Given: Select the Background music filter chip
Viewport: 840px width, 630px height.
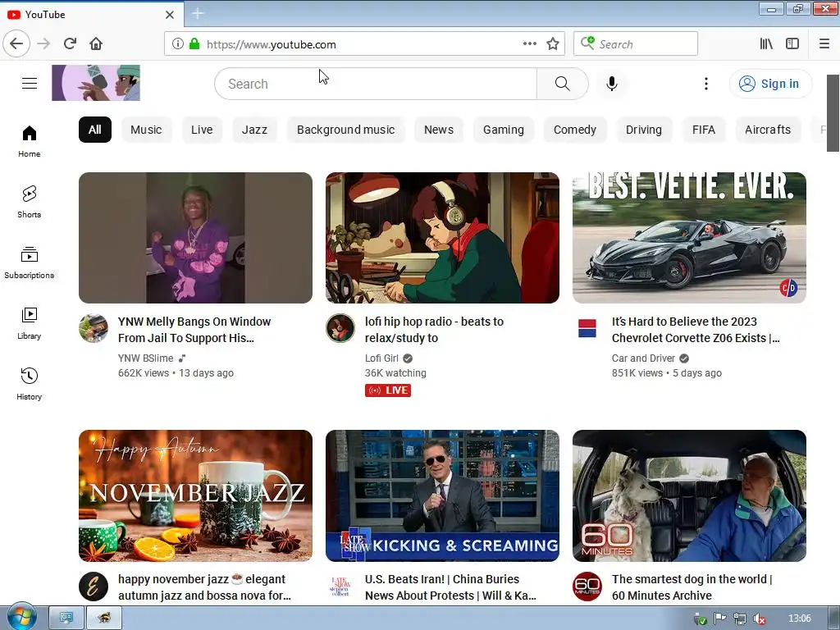Looking at the screenshot, I should pyautogui.click(x=345, y=130).
